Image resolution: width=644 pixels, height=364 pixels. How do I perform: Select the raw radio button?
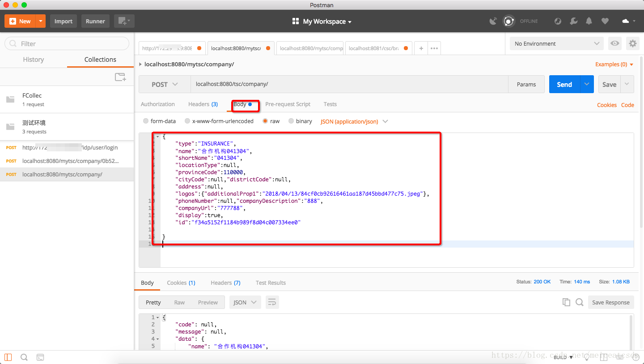click(266, 121)
